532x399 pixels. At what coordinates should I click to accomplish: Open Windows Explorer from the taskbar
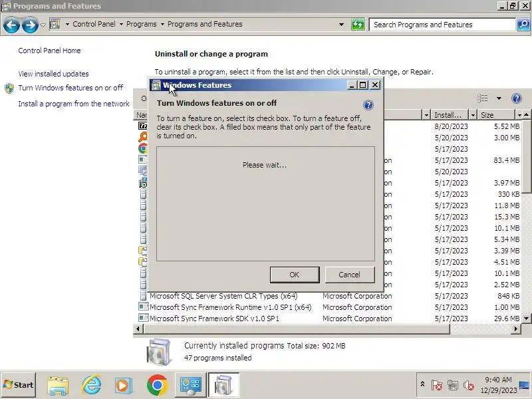(x=58, y=386)
